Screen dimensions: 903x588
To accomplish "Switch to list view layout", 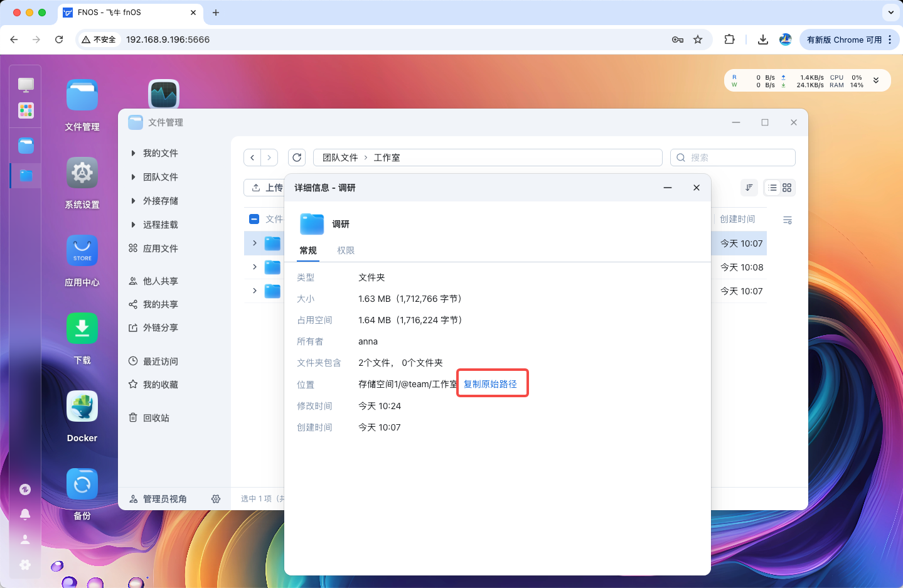I will [x=772, y=188].
